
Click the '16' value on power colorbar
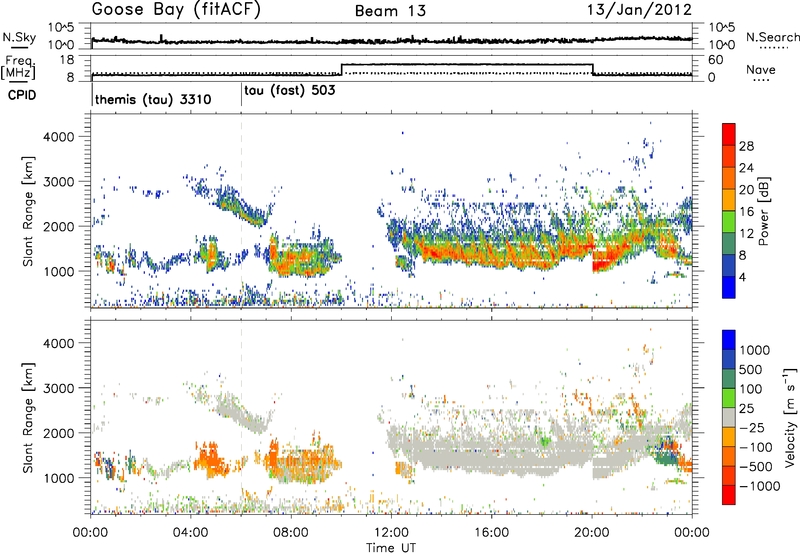point(747,212)
